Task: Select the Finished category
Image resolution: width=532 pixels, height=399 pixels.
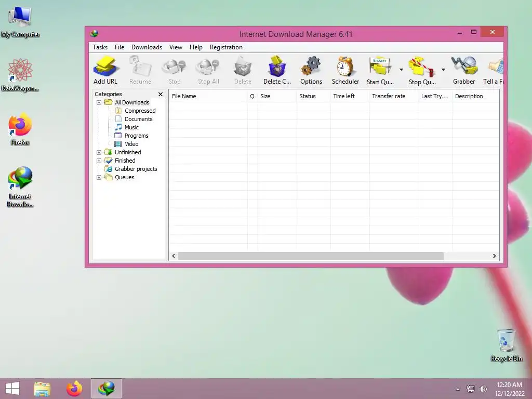Action: coord(125,161)
